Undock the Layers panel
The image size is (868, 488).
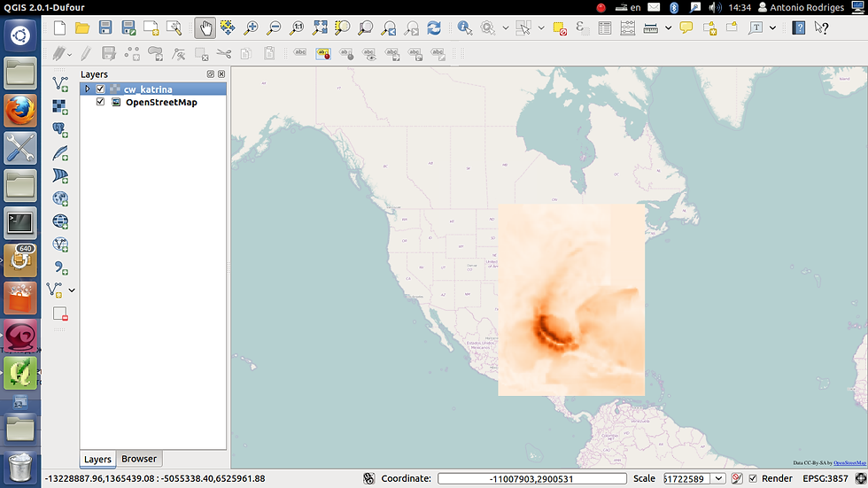[x=211, y=74]
